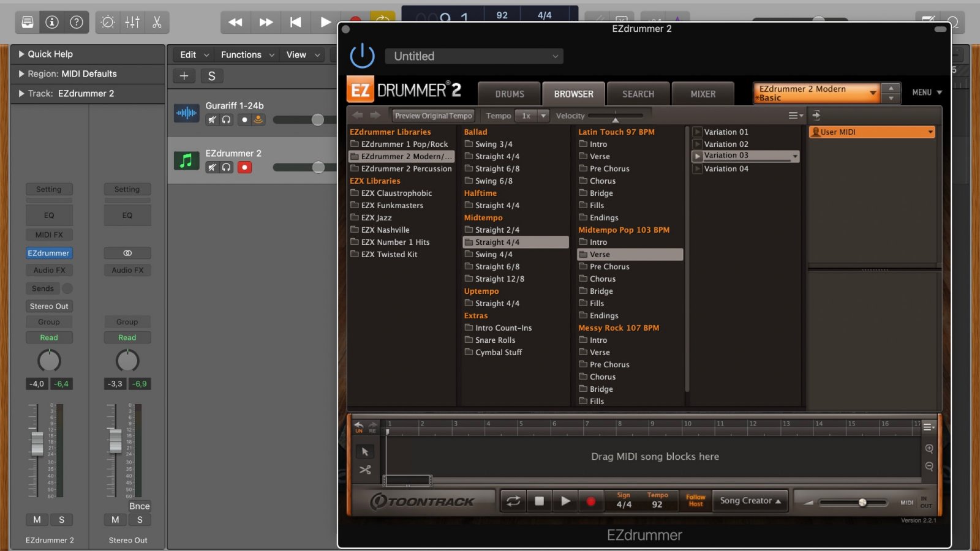Click the EZdrummer power icon

click(x=362, y=56)
